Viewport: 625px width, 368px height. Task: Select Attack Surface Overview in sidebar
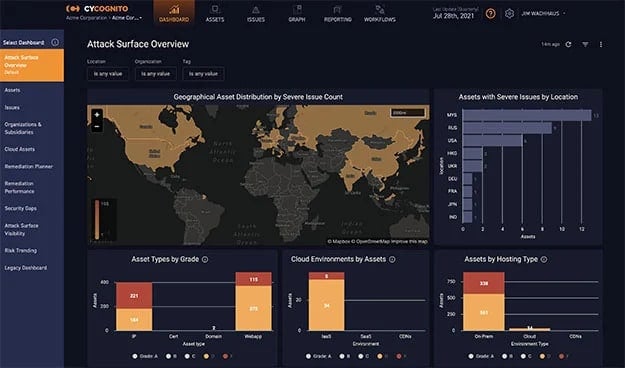tap(32, 65)
